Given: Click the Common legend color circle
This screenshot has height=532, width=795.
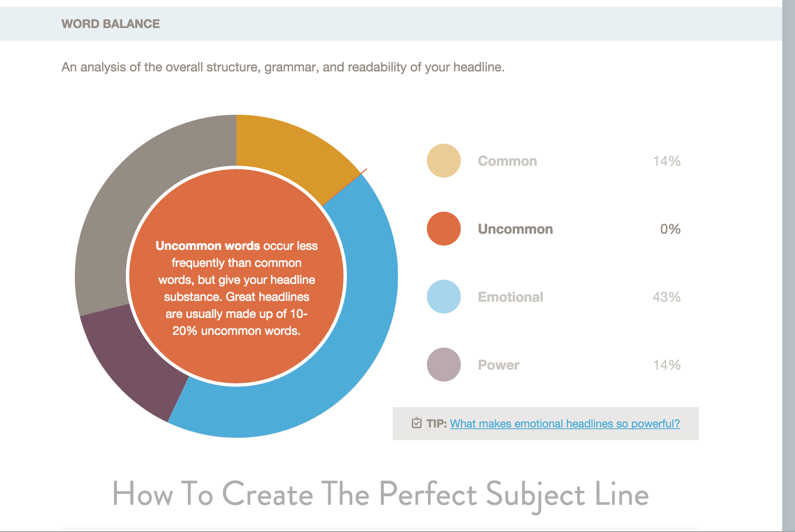Looking at the screenshot, I should (443, 161).
